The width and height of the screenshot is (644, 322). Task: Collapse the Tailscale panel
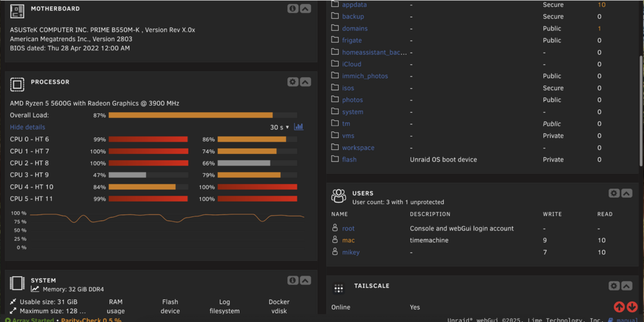click(x=627, y=286)
